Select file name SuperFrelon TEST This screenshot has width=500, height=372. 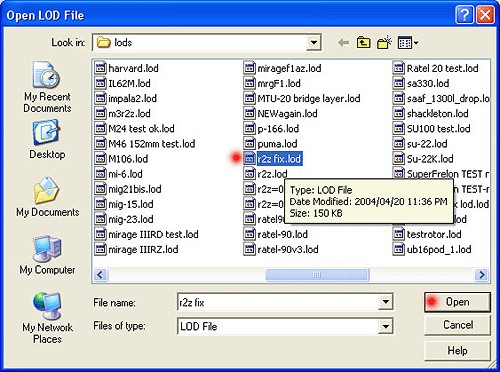pos(448,174)
